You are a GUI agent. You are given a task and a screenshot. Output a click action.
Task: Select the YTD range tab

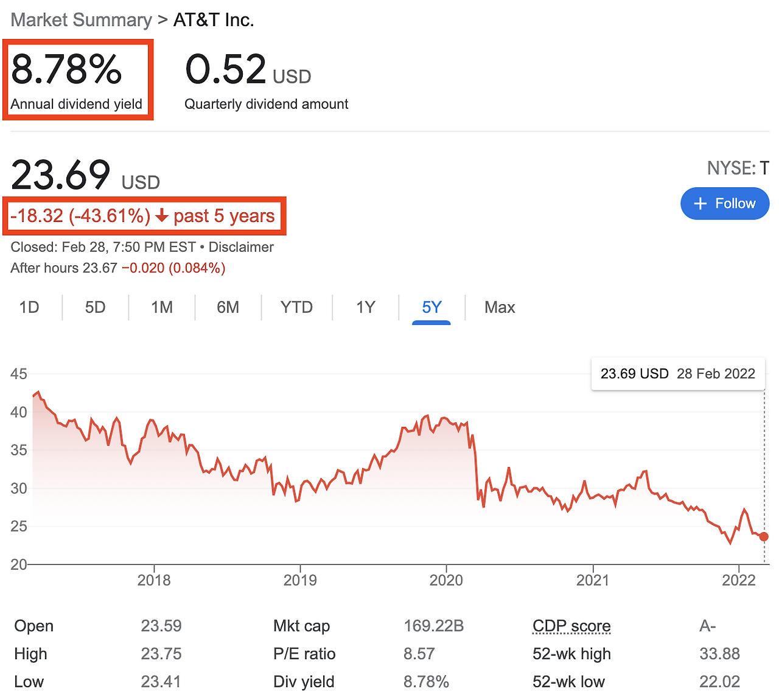(x=296, y=307)
